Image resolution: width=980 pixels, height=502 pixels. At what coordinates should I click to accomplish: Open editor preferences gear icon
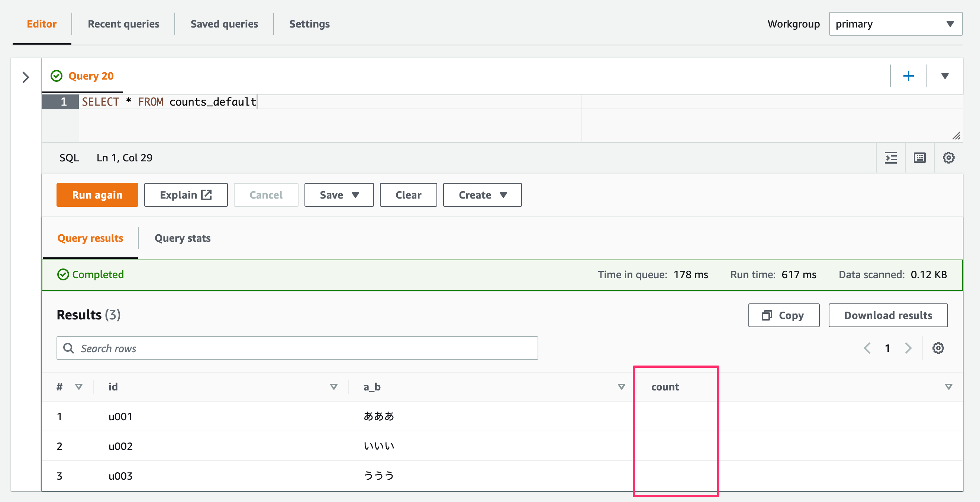[948, 158]
